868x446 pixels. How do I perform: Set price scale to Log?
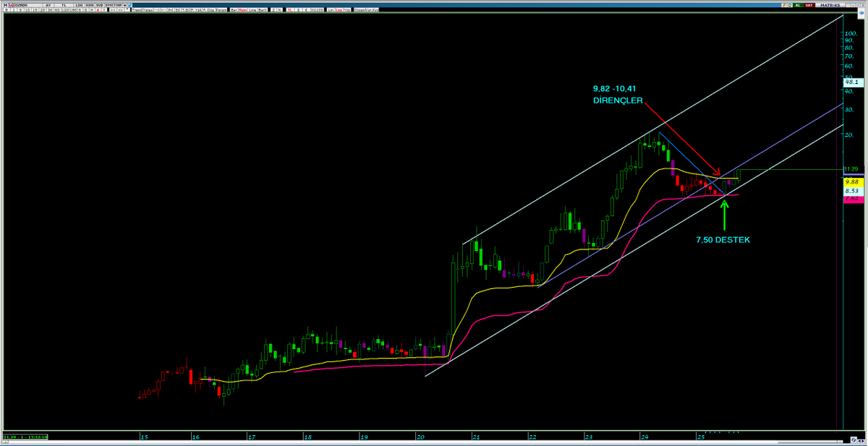339,9
